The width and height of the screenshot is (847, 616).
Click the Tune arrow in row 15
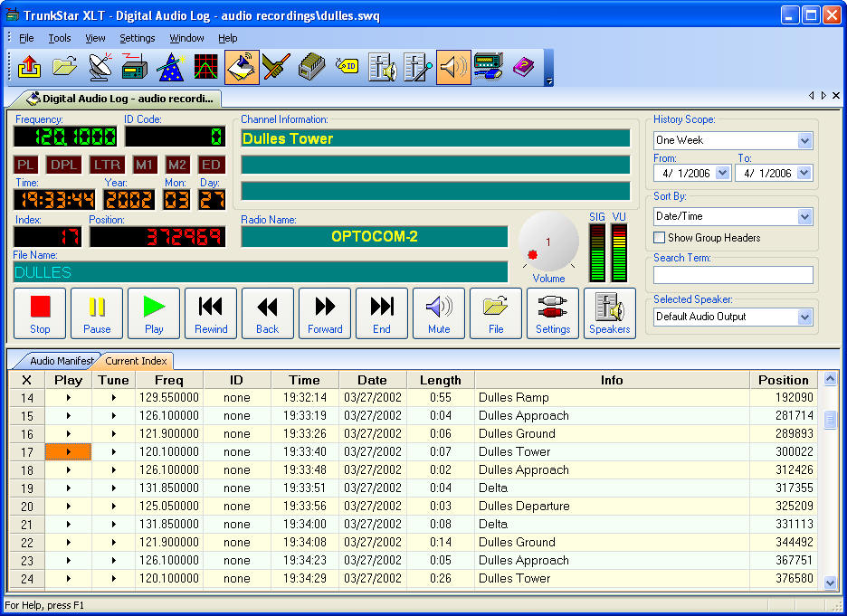[114, 416]
